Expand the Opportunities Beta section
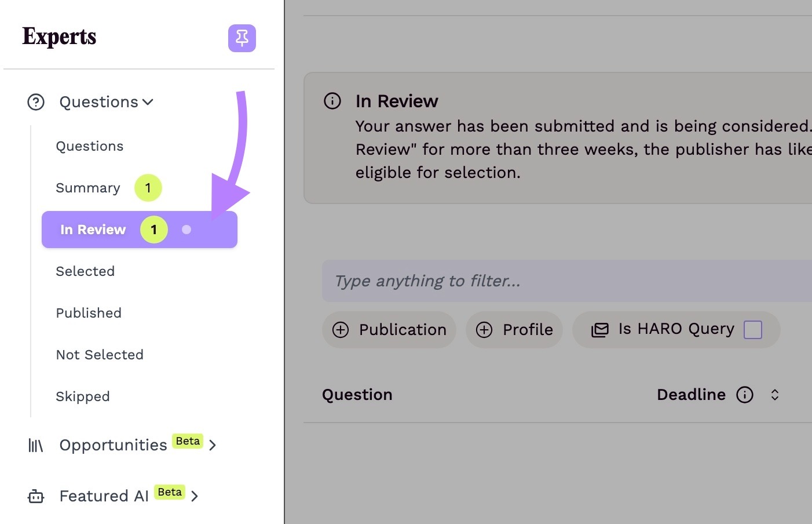The image size is (812, 524). (213, 445)
